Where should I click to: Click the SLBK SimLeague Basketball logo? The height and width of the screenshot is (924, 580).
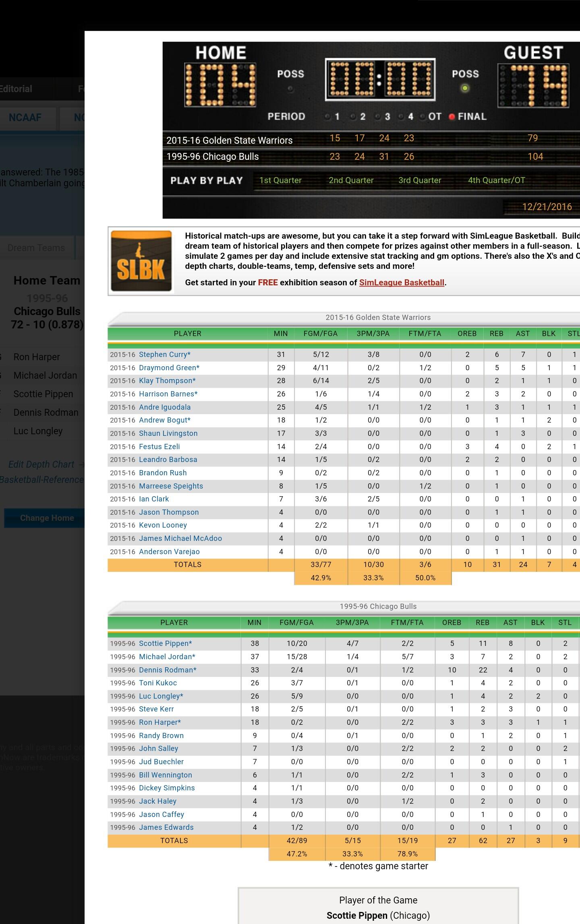(141, 261)
